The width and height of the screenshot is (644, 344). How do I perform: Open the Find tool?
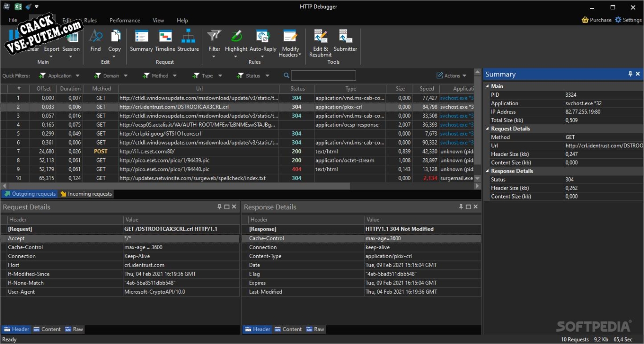coord(95,41)
